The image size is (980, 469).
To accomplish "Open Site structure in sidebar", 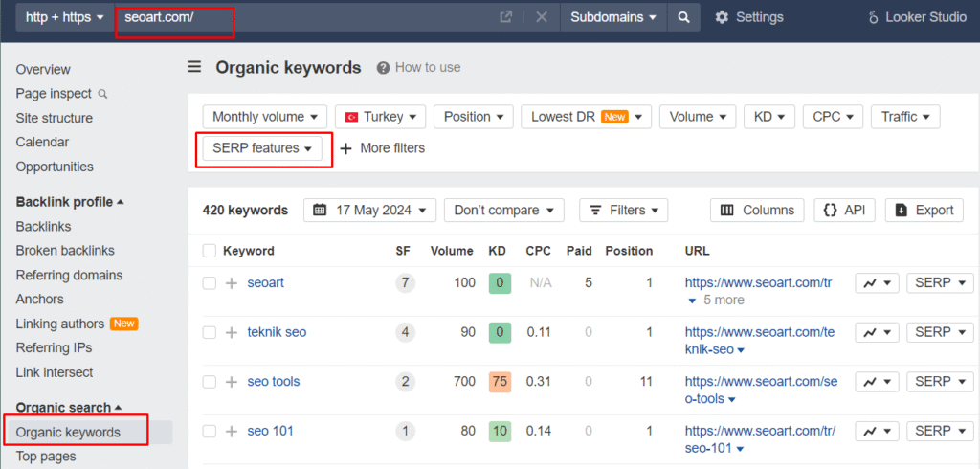I will click(55, 118).
